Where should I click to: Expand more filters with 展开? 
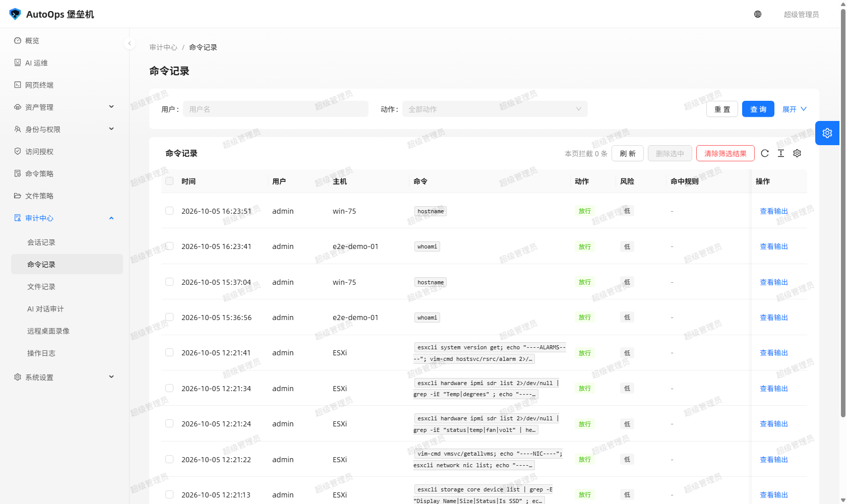[x=795, y=109]
